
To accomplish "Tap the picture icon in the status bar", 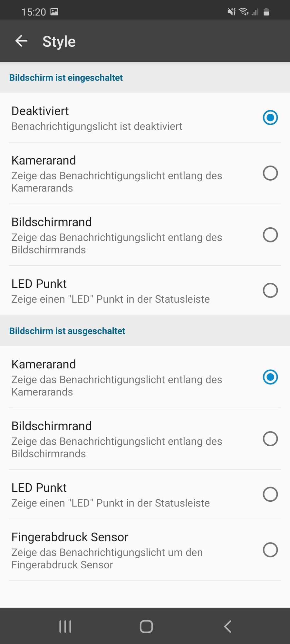I will [x=54, y=12].
